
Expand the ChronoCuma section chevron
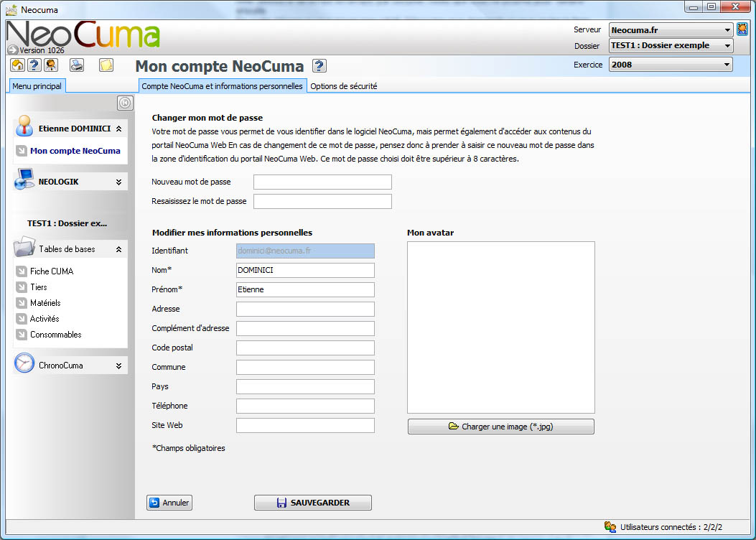click(x=118, y=366)
